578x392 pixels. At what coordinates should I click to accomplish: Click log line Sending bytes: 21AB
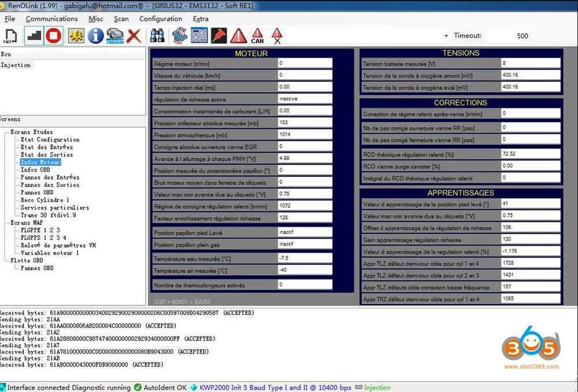[30, 358]
